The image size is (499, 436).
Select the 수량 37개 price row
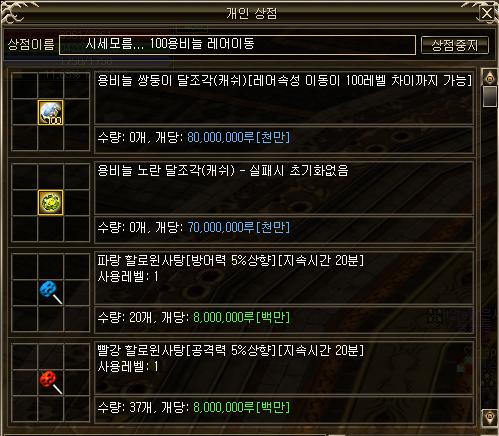[284, 408]
